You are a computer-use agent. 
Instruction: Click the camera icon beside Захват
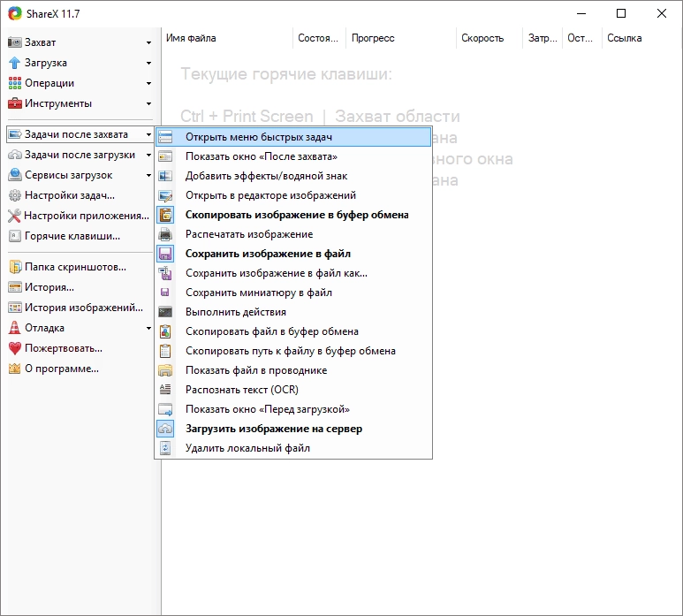pyautogui.click(x=15, y=42)
